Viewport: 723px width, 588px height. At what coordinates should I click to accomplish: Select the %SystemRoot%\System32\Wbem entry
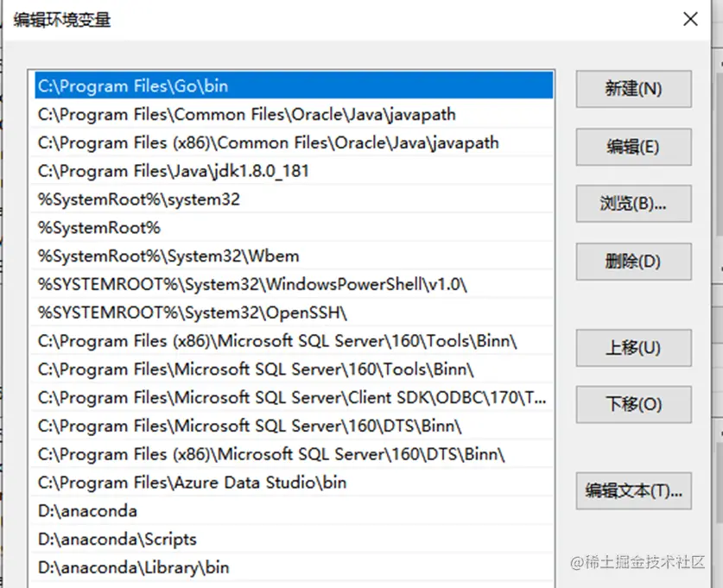pyautogui.click(x=294, y=256)
